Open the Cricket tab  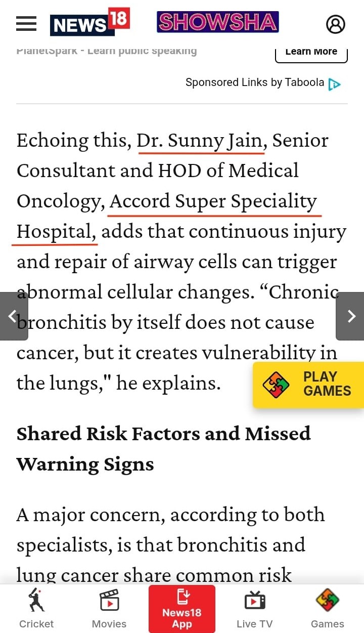tap(36, 609)
